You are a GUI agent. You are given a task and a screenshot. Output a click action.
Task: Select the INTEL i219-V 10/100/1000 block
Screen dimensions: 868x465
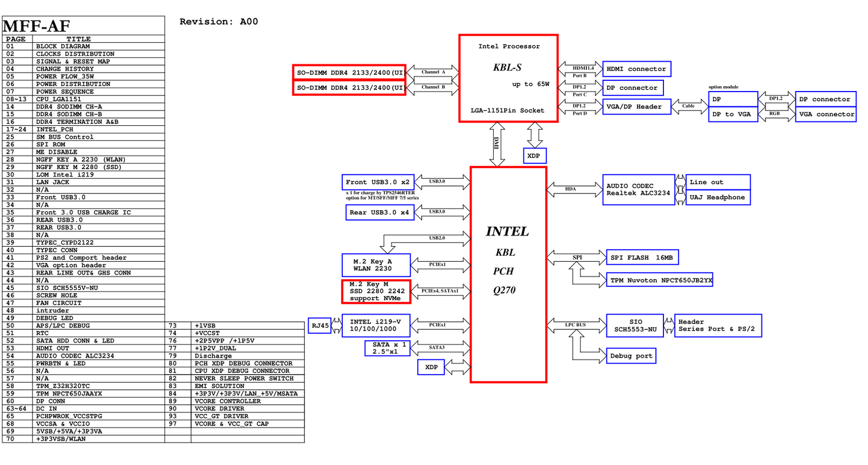(376, 325)
